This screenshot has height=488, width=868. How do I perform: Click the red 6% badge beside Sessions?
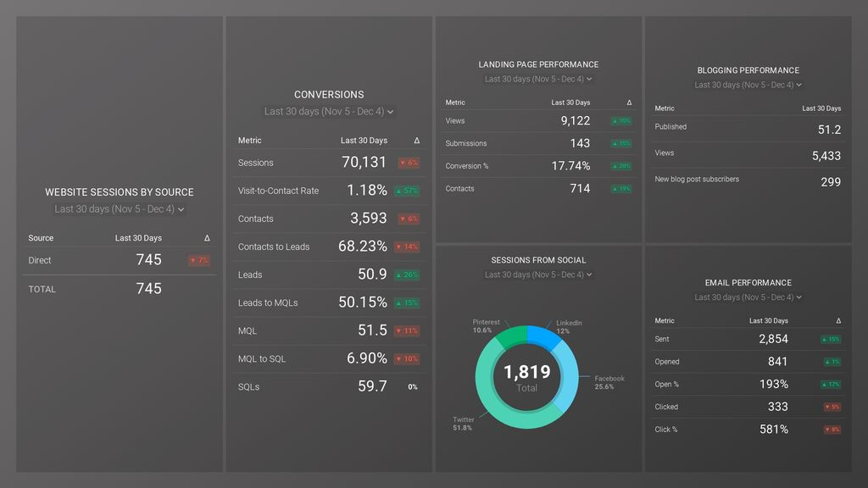(x=408, y=163)
